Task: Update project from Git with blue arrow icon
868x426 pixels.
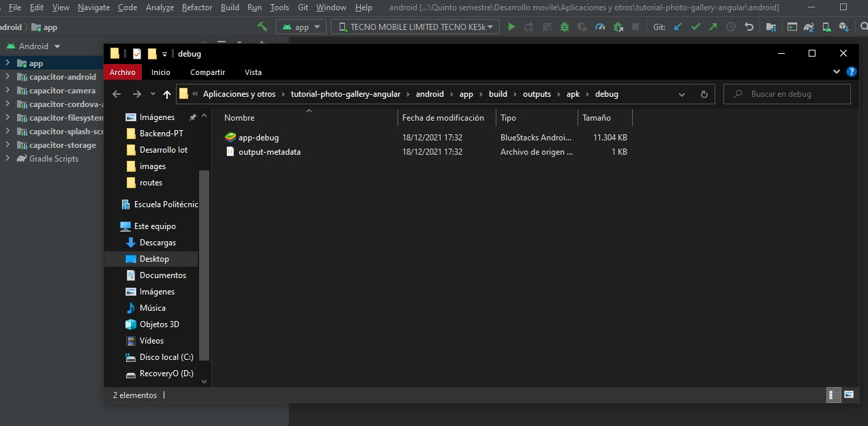Action: click(x=677, y=27)
